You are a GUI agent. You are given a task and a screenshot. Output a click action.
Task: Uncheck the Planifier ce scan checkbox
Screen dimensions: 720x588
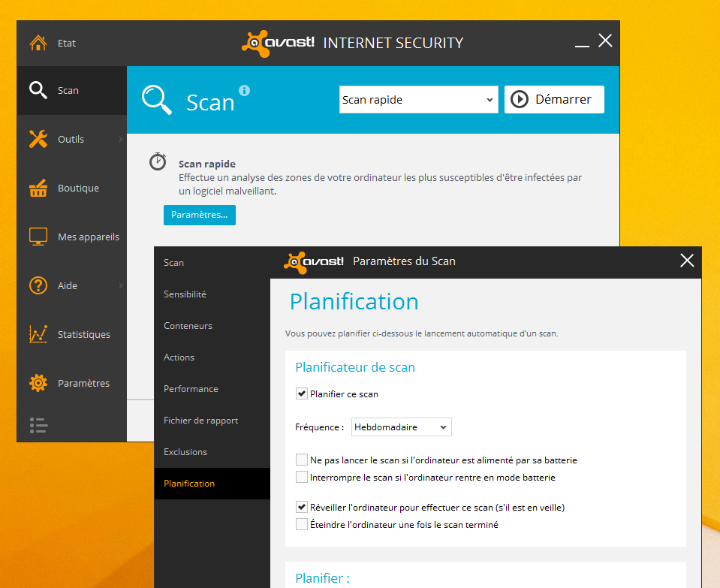pos(302,394)
